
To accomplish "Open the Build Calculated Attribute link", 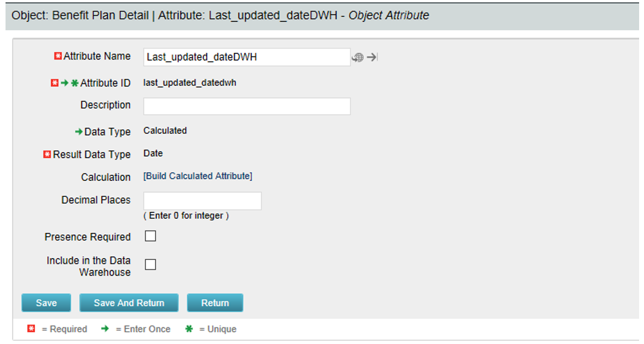I will [x=197, y=176].
